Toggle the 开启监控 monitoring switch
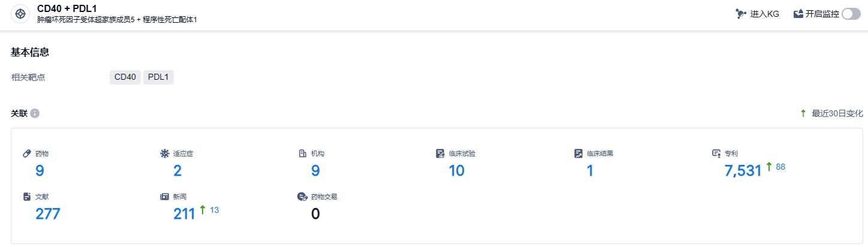Screen dimensions: 868x247 [851, 14]
